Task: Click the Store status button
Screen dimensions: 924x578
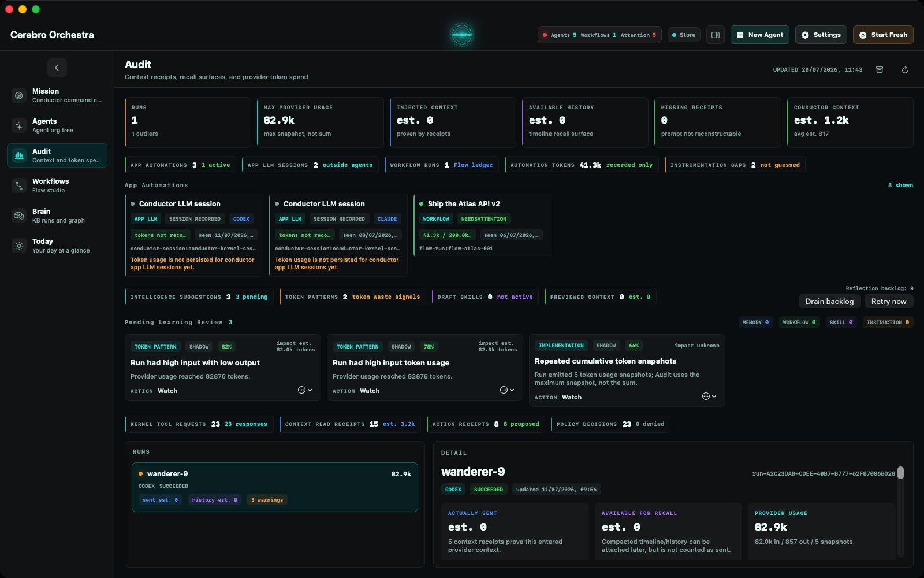Action: tap(684, 35)
